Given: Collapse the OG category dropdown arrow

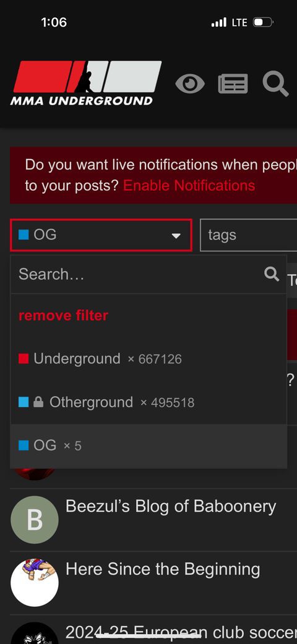Looking at the screenshot, I should tap(176, 235).
